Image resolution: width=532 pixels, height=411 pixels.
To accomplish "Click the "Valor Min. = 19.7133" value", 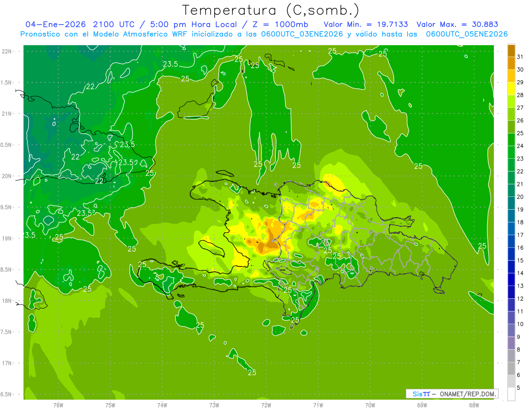I will pyautogui.click(x=366, y=24).
